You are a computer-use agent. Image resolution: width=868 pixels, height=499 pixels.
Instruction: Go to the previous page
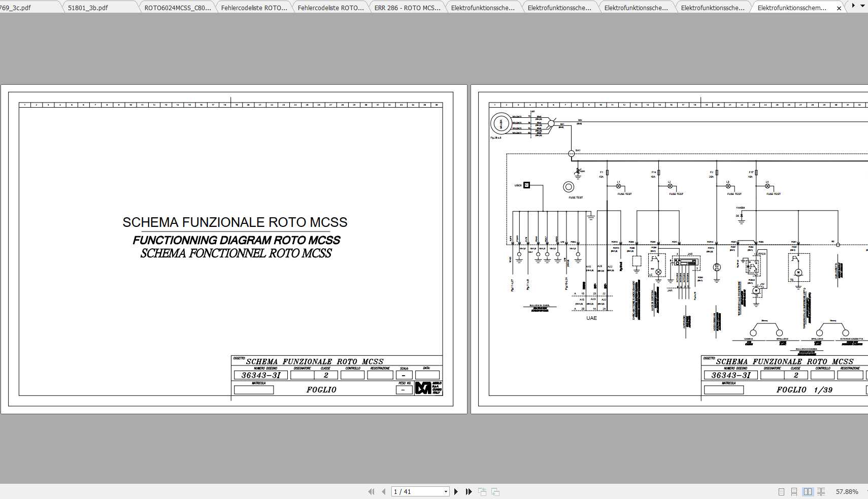(384, 491)
